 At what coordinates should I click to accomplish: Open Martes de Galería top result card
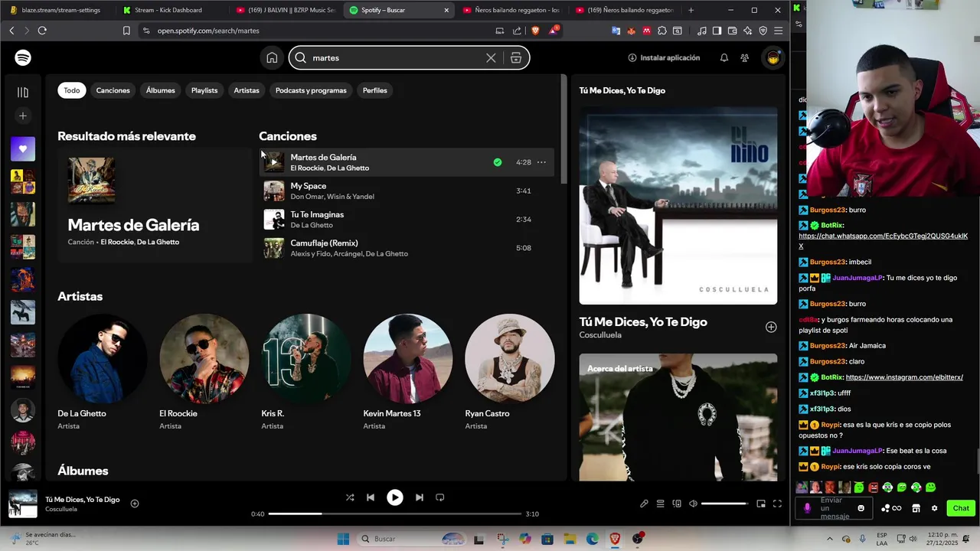pyautogui.click(x=155, y=204)
